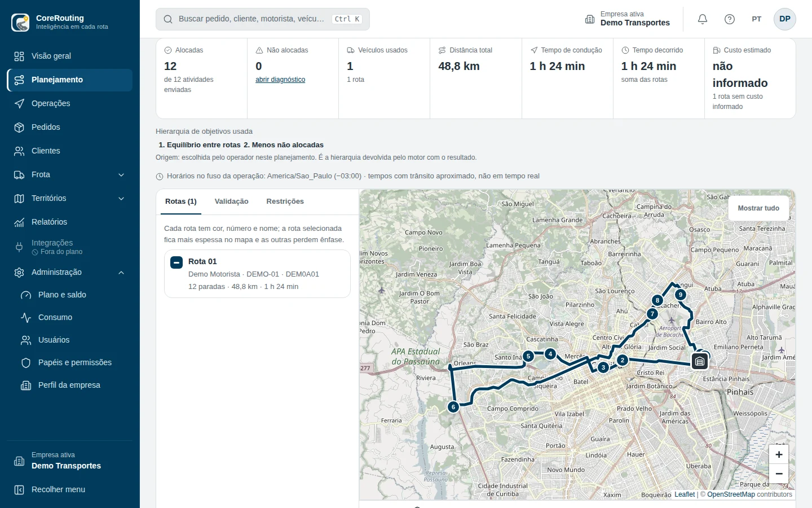Click the Pedidos box icon

(x=19, y=128)
